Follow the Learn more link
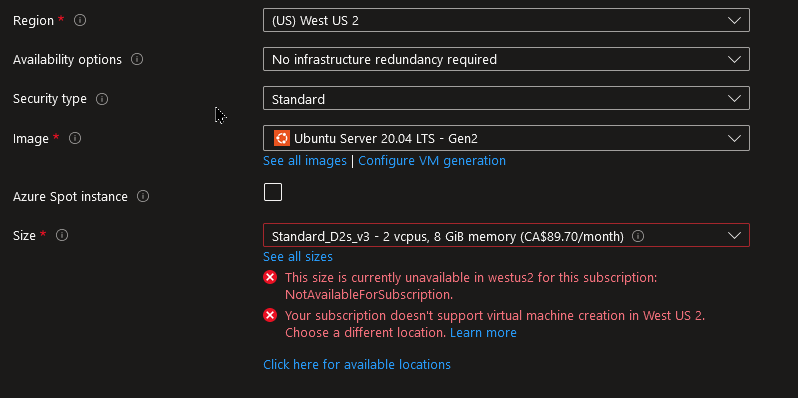 [x=483, y=333]
